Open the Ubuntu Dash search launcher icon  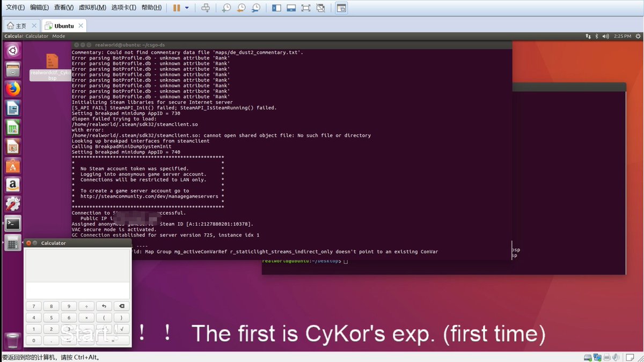click(13, 50)
